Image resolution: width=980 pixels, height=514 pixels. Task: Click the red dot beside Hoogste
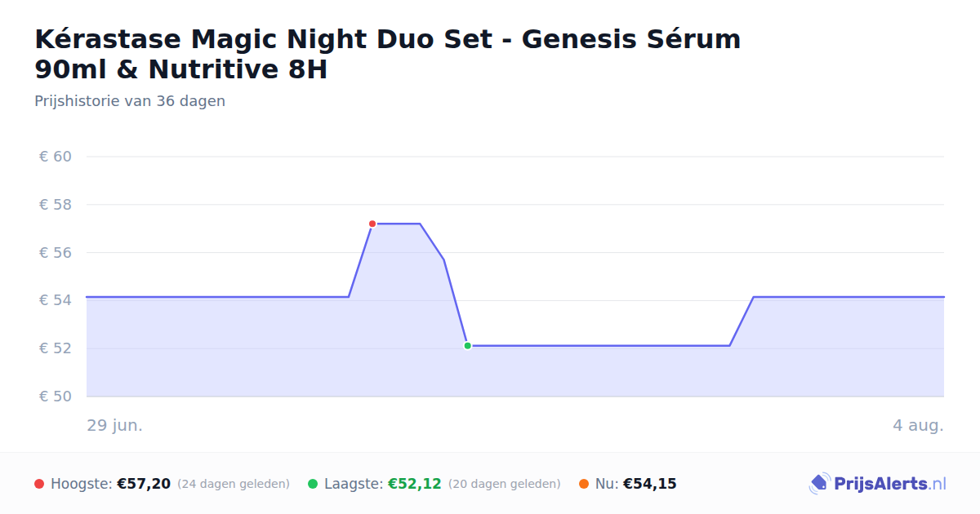pyautogui.click(x=39, y=484)
